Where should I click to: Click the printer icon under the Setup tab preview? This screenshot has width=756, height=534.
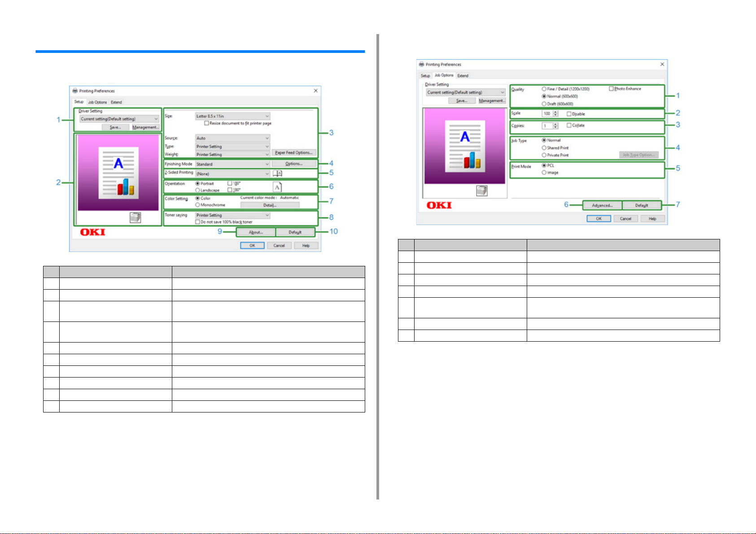135,217
